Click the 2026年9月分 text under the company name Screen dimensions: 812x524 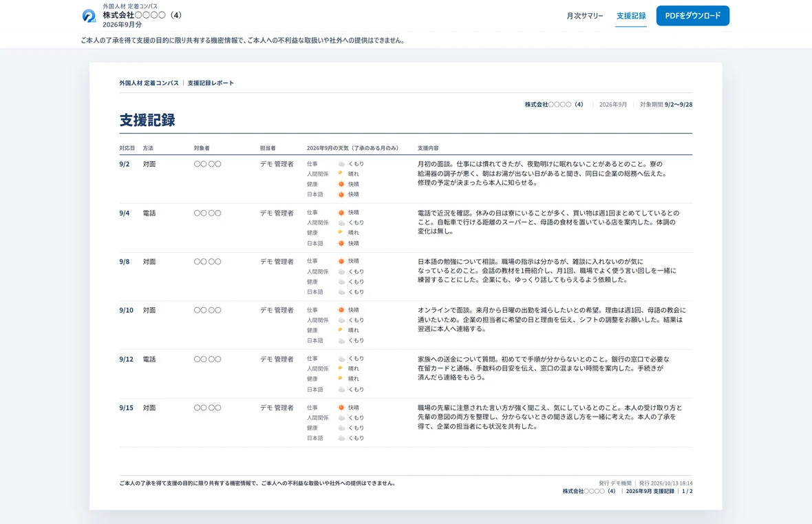pos(122,24)
